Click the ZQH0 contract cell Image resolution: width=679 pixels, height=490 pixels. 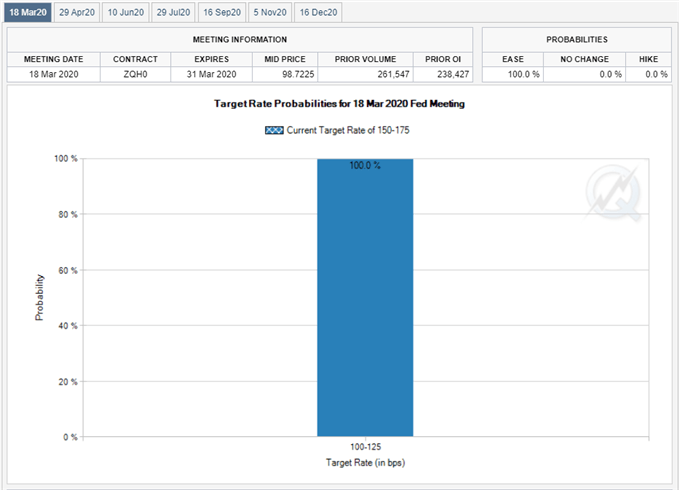[x=135, y=74]
